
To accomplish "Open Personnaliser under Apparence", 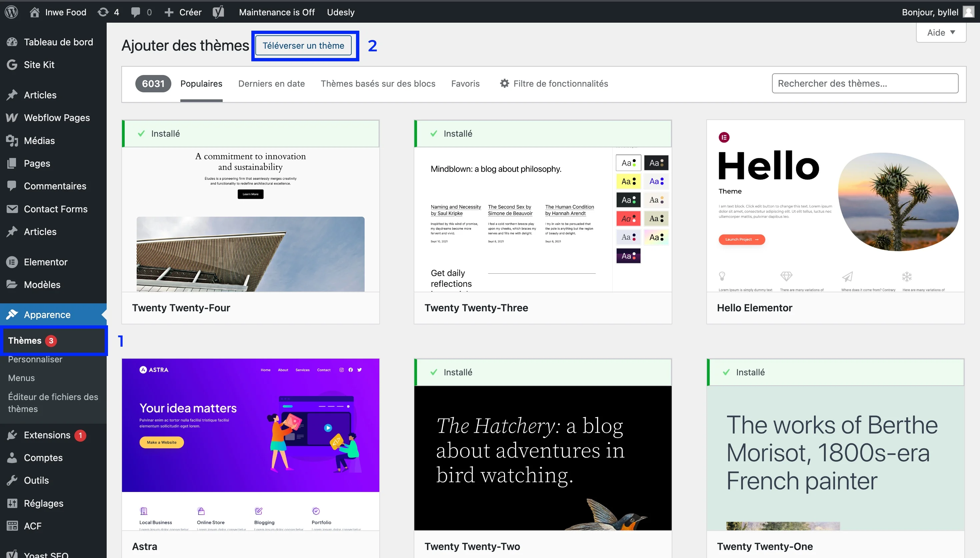I will pyautogui.click(x=35, y=359).
